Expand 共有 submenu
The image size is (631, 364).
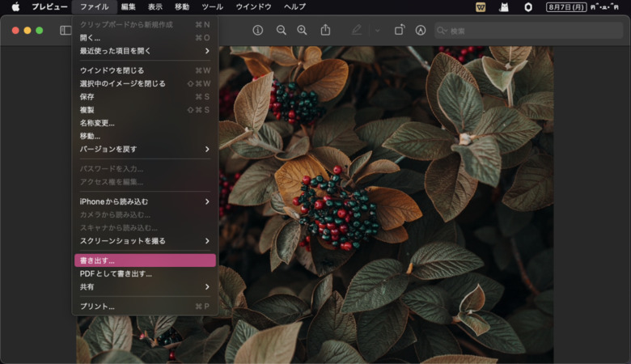click(145, 287)
